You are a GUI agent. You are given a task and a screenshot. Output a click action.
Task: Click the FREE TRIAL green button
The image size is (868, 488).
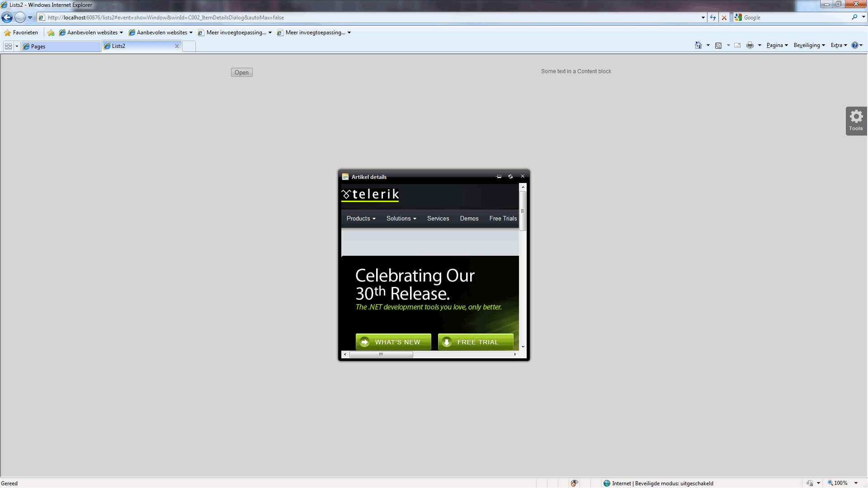coord(476,342)
